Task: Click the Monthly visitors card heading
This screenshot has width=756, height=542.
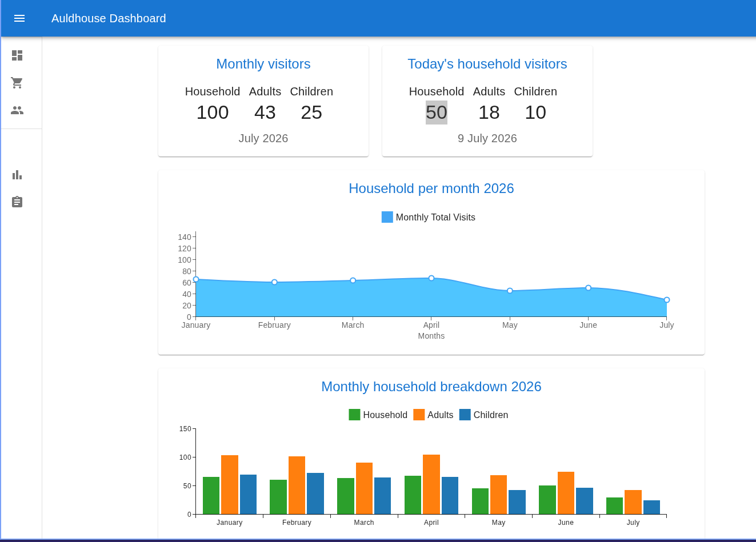Action: (263, 64)
